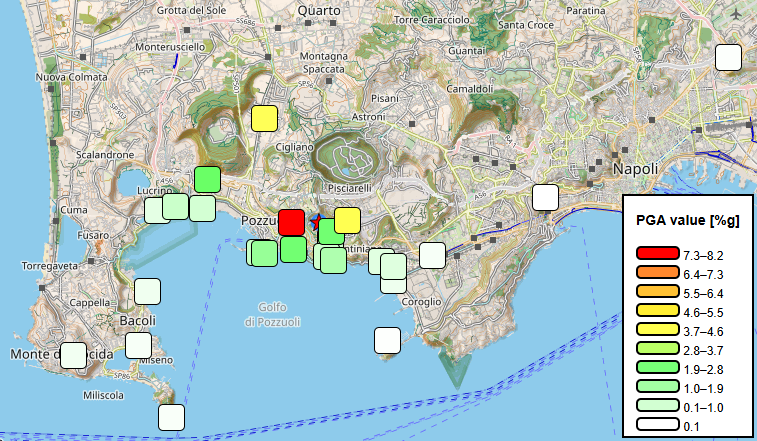Click the bright green marker directly below the red marker
This screenshot has height=441, width=757.
click(x=293, y=249)
